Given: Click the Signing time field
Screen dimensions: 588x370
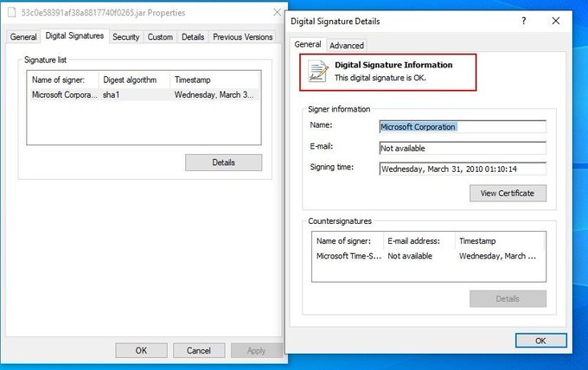Looking at the screenshot, I should 463,169.
